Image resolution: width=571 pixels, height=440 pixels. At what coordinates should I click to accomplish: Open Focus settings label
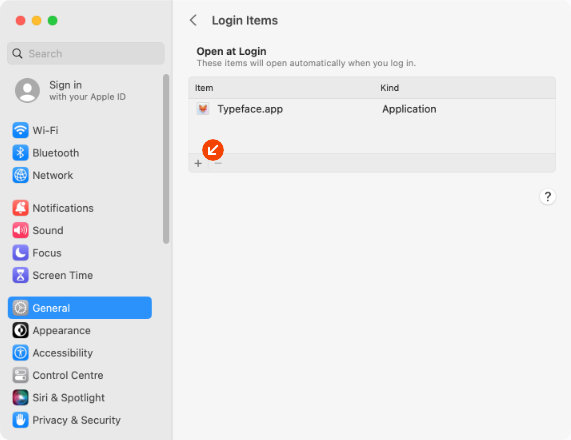tap(47, 253)
